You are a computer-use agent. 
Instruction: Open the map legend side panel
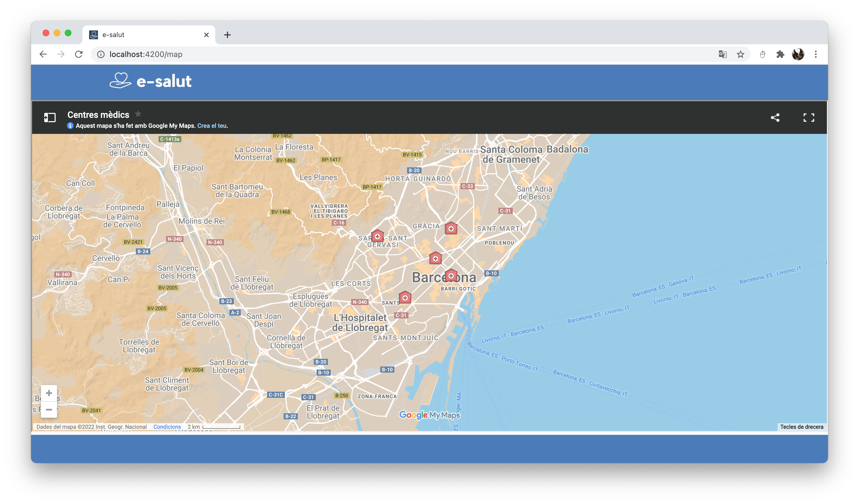tap(50, 118)
